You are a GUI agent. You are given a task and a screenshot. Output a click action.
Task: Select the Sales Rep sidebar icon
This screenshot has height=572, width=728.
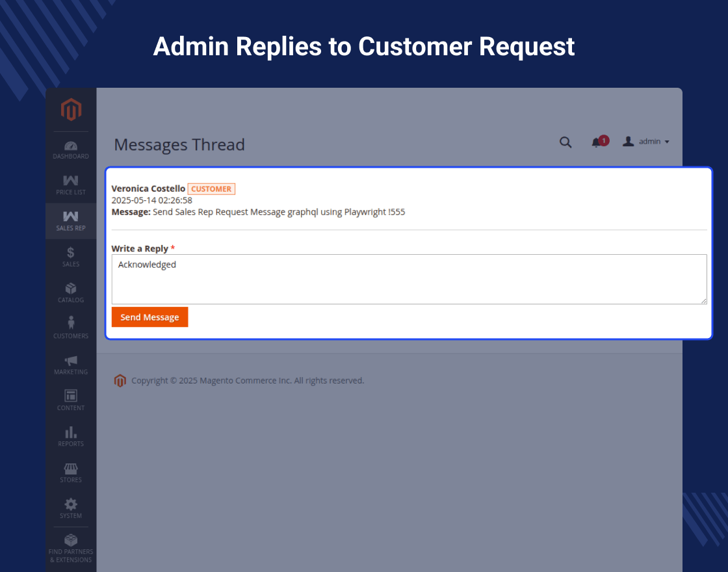71,216
